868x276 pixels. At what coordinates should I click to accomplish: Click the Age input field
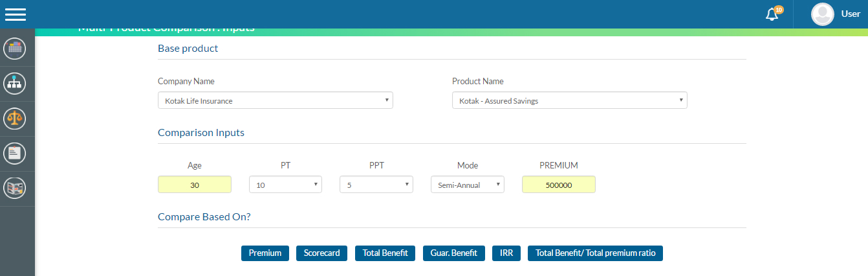click(195, 185)
